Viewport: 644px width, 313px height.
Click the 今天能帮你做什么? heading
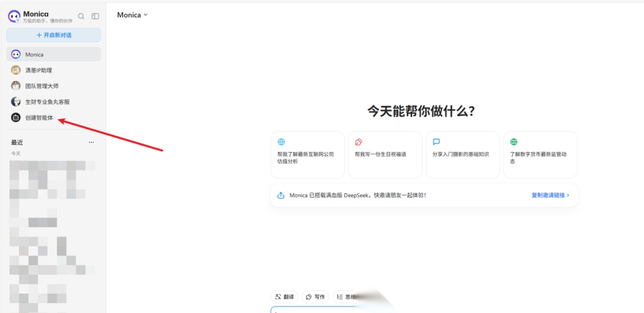tap(421, 111)
